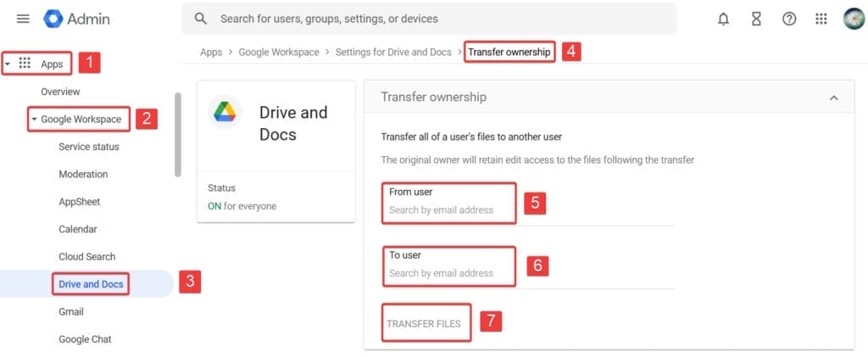
Task: Open Google Chat in the sidebar
Action: pyautogui.click(x=85, y=339)
